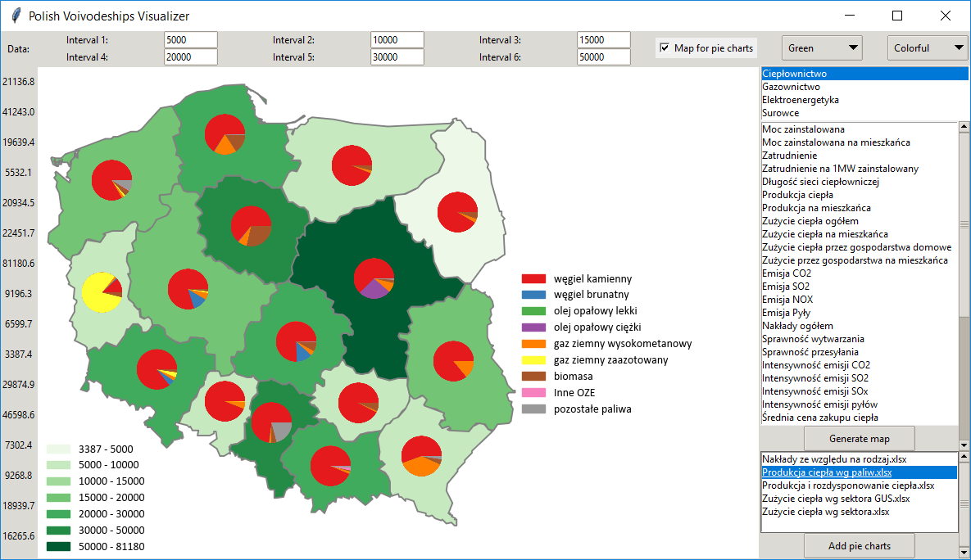Click the Interval 2 input field
This screenshot has height=560, width=971.
397,39
